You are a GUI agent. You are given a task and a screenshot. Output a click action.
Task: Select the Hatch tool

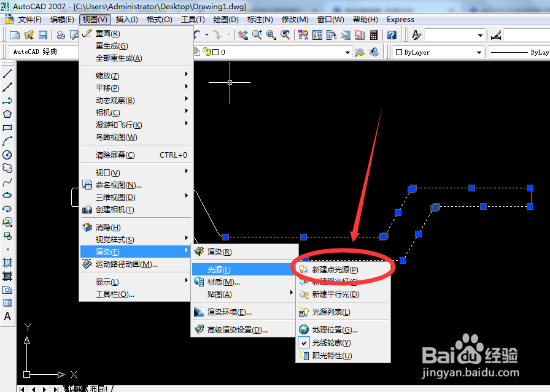[x=7, y=263]
